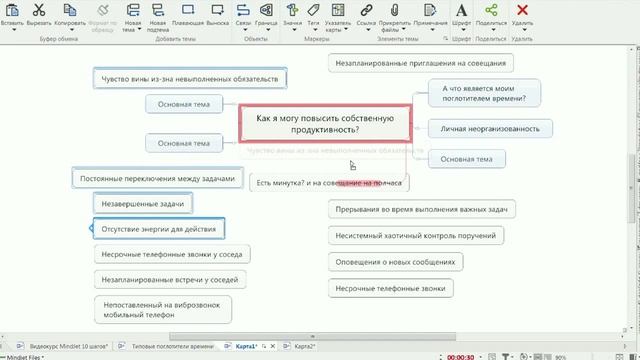Select the right-side Основная тема topic
The height and width of the screenshot is (360, 640).
[467, 159]
